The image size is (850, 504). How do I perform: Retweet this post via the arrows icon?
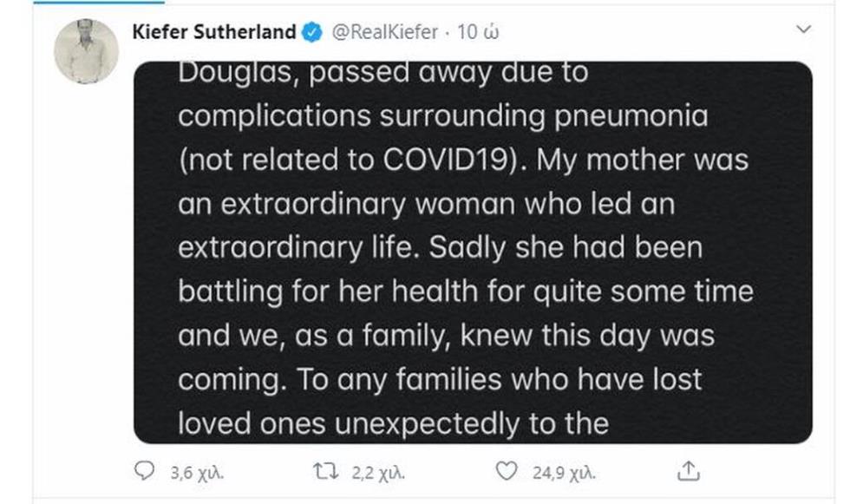tap(328, 471)
